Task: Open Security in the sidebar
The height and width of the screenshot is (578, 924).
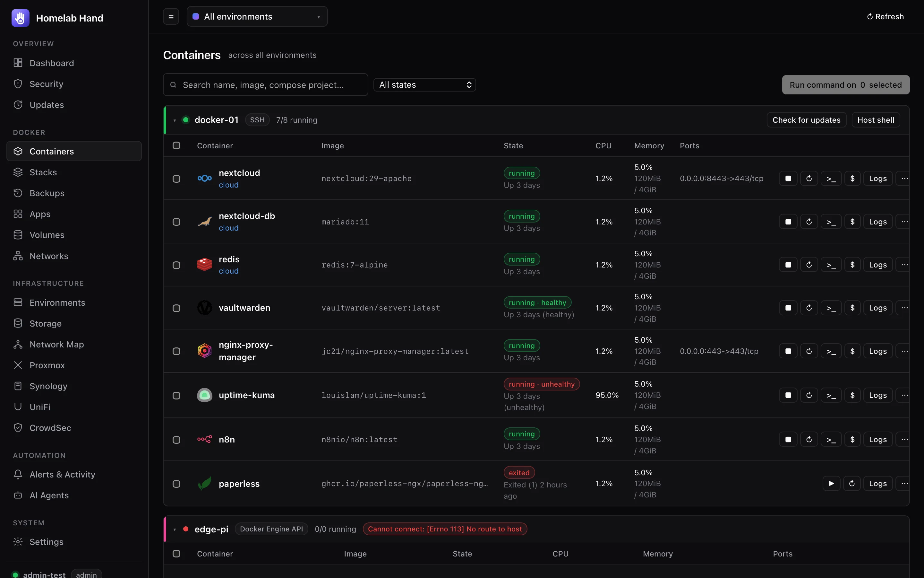Action: (74, 84)
